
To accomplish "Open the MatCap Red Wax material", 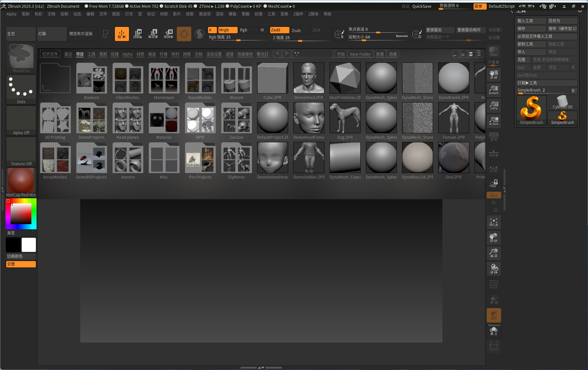I will pyautogui.click(x=21, y=182).
